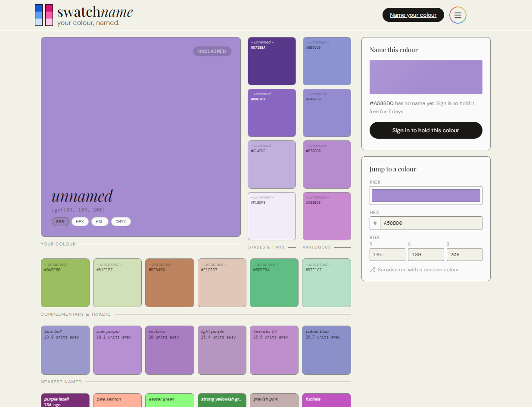Switch colour format to CMYK

(121, 222)
